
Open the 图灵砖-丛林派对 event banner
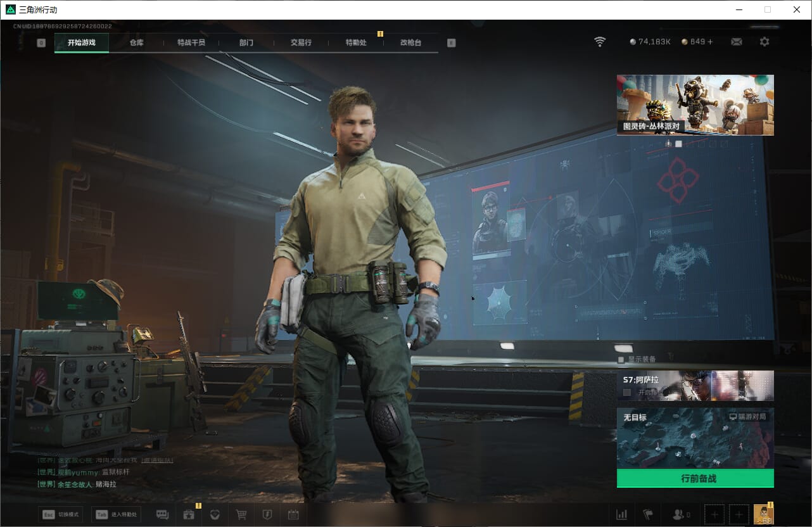click(695, 105)
